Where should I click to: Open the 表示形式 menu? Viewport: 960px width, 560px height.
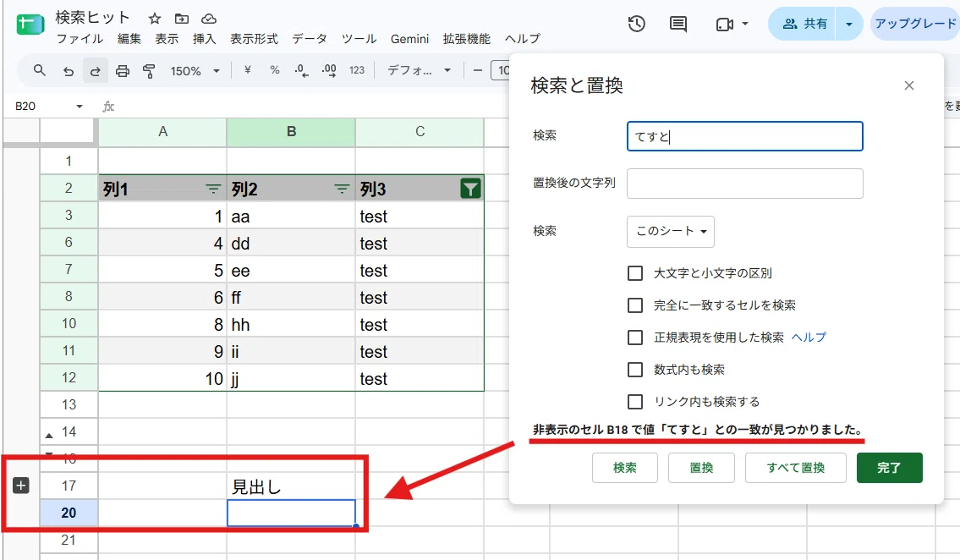[x=254, y=39]
